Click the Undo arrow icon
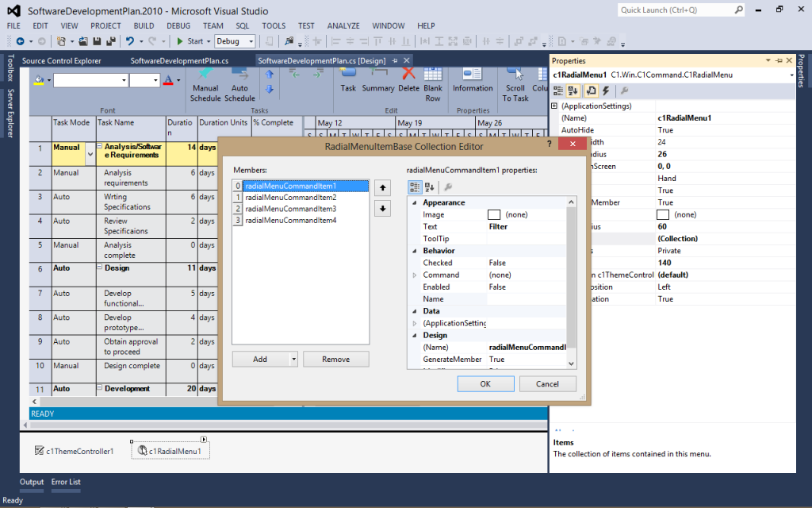Image resolution: width=812 pixels, height=508 pixels. pyautogui.click(x=130, y=41)
